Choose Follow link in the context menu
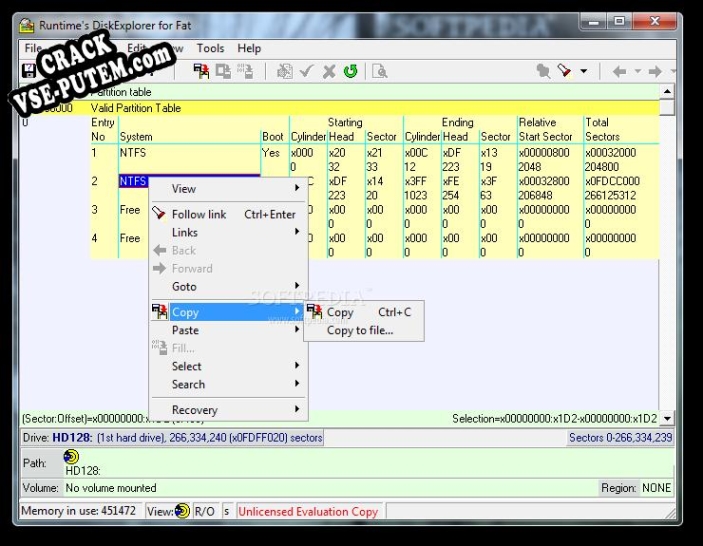703x546 pixels. tap(229, 214)
